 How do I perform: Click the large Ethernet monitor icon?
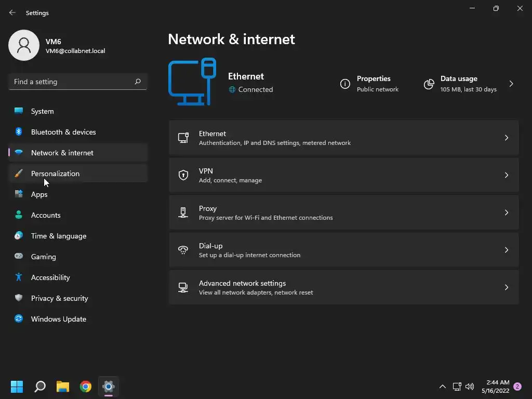click(x=192, y=82)
